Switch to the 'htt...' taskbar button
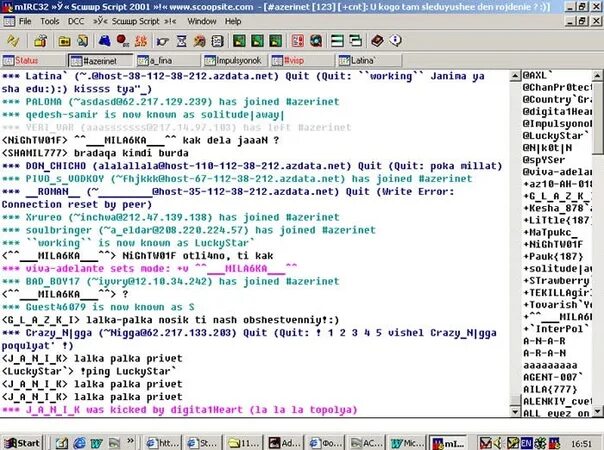Screen dimensions: 604x450 coord(163,443)
